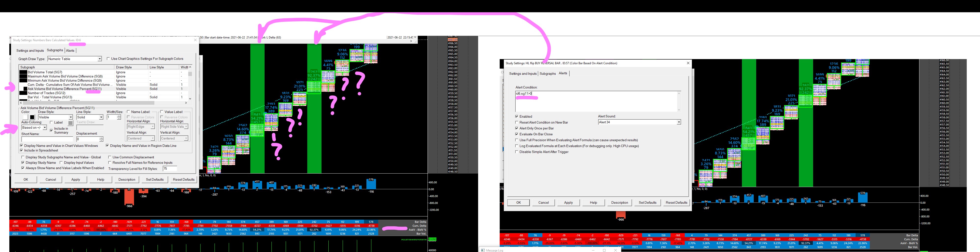Enable the Name Label checkbox
This screenshot has height=252, width=980.
coord(129,112)
